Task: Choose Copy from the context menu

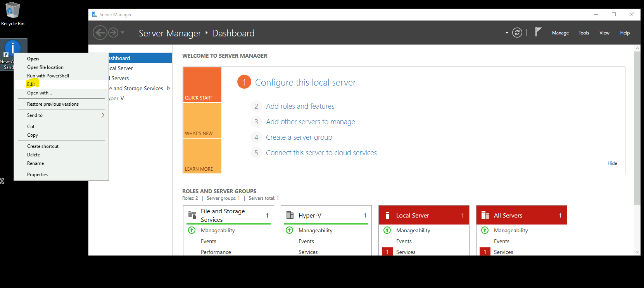Action: point(61,135)
